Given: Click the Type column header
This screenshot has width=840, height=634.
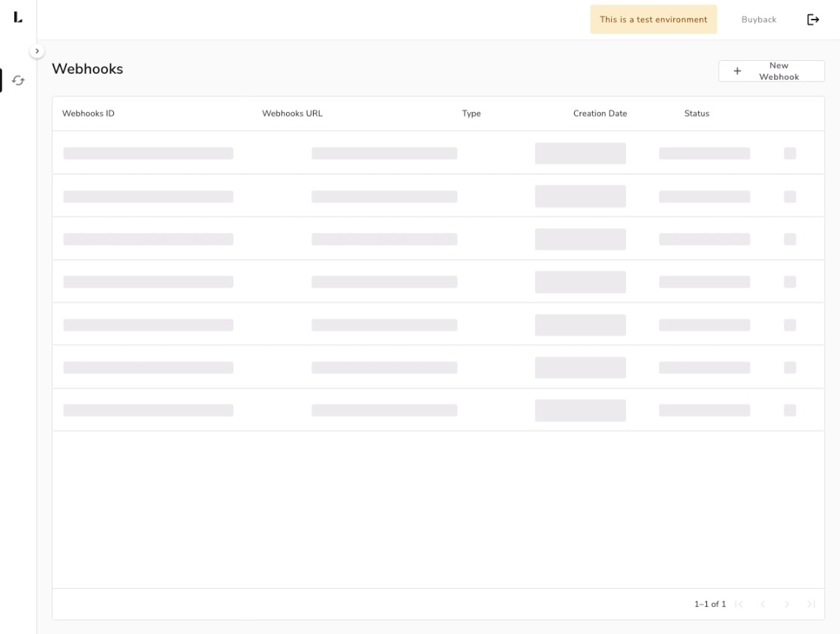Looking at the screenshot, I should 471,113.
